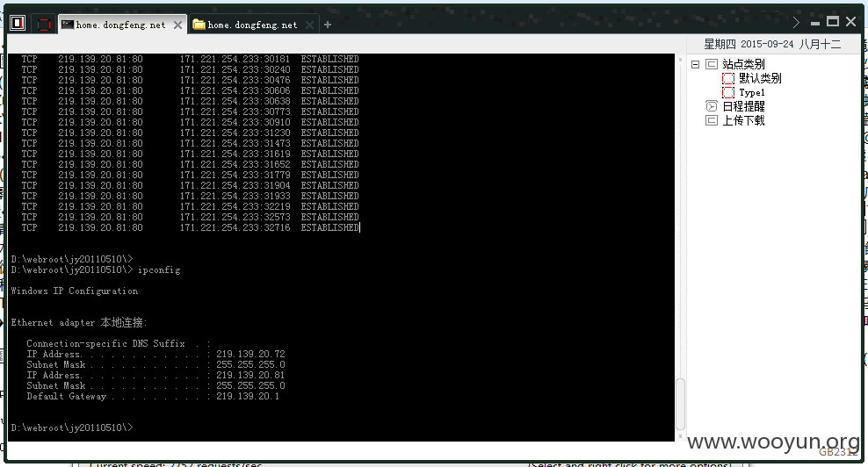Image resolution: width=868 pixels, height=467 pixels.
Task: Click the Connection-specific DNS Suffix line
Action: [x=119, y=343]
